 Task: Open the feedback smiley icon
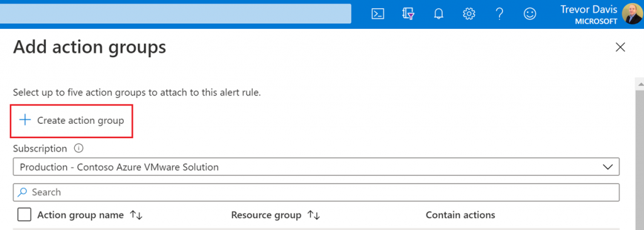[530, 14]
